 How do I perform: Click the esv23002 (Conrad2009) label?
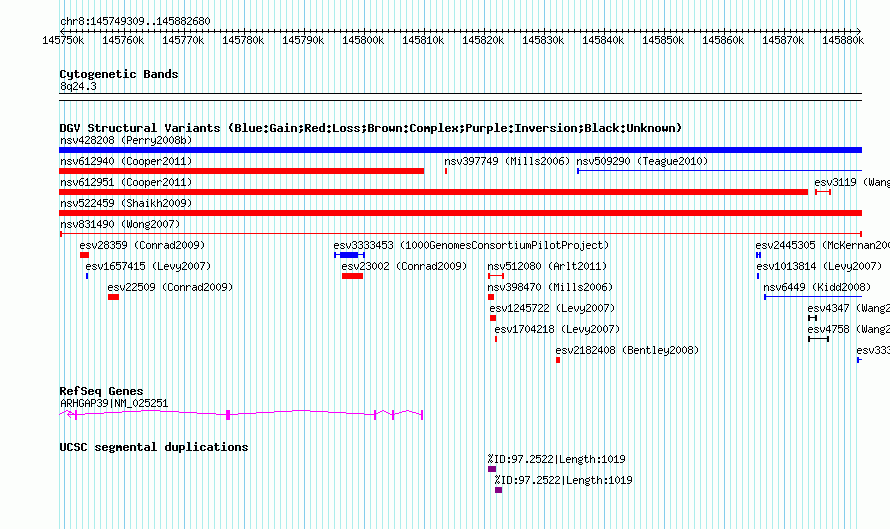404,266
